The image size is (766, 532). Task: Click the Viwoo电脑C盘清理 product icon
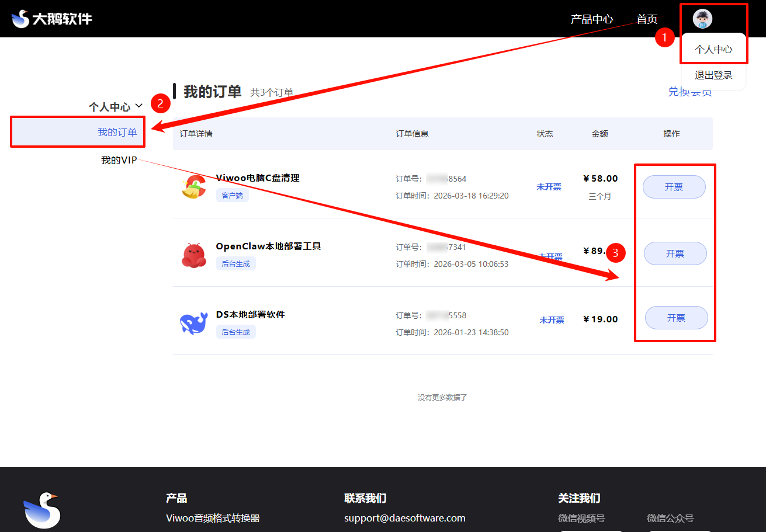pos(193,187)
